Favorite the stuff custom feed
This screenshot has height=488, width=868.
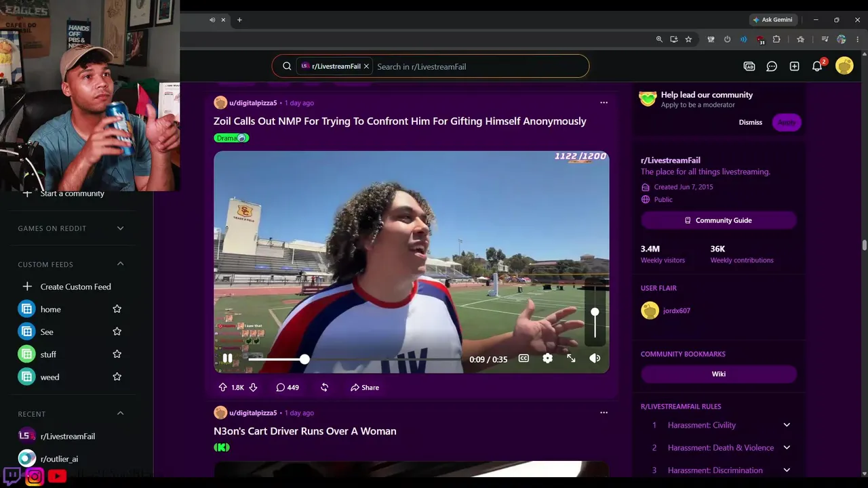[x=117, y=354]
